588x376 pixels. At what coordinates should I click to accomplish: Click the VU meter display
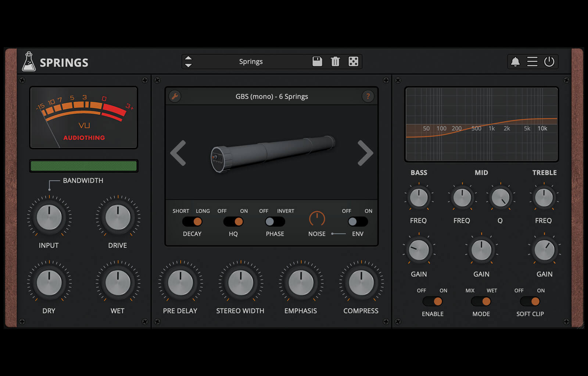84,118
